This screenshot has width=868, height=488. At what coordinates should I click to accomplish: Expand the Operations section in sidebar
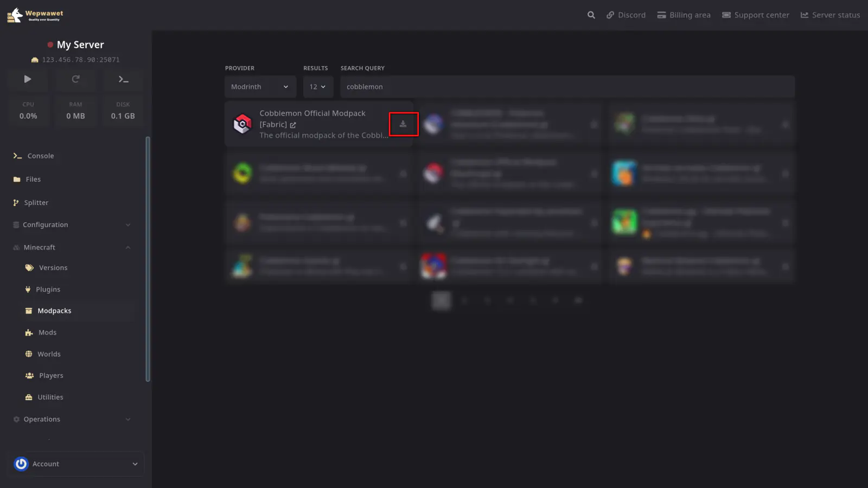[72, 419]
